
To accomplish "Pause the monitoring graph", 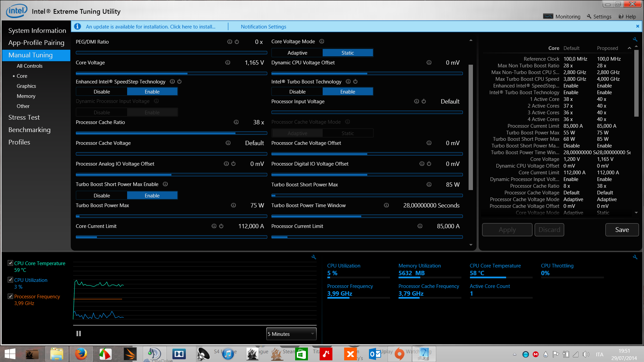I will click(78, 334).
